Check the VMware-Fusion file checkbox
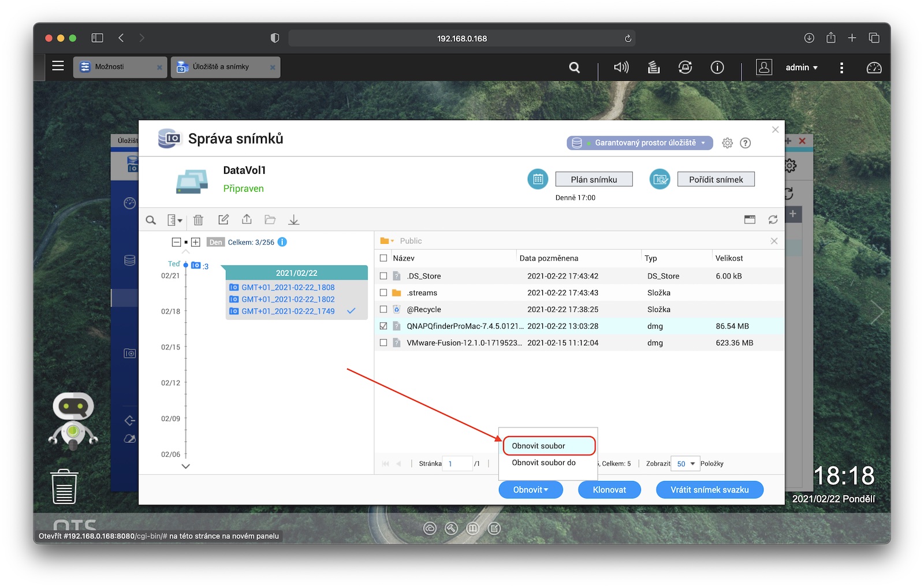 click(x=383, y=343)
